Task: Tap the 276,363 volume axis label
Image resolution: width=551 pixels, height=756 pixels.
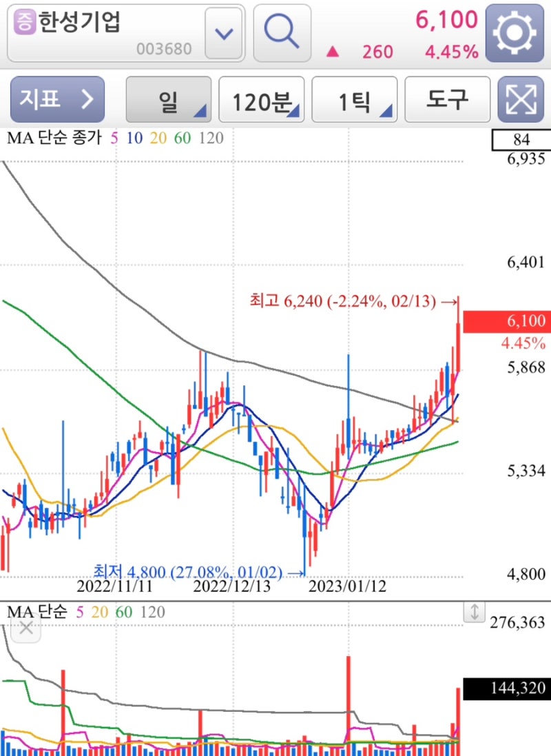Action: click(x=518, y=623)
